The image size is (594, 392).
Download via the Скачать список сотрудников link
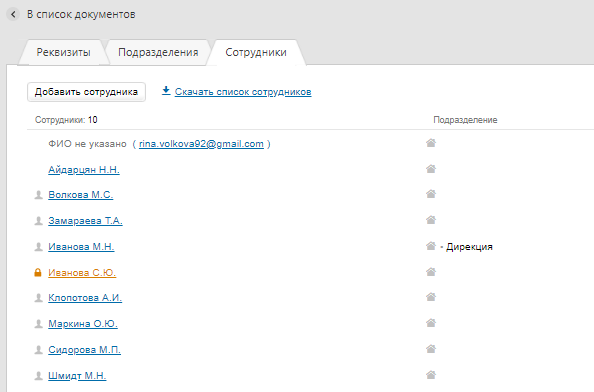243,92
